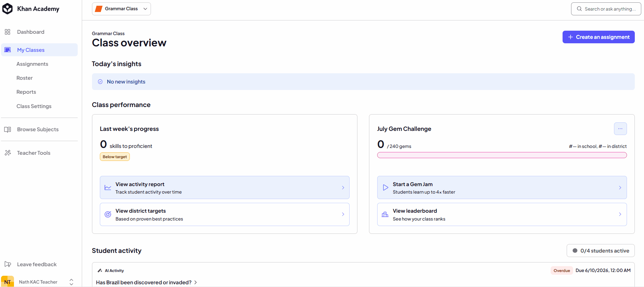Click the 0/4 students active button
This screenshot has width=644, height=287.
[x=601, y=251]
